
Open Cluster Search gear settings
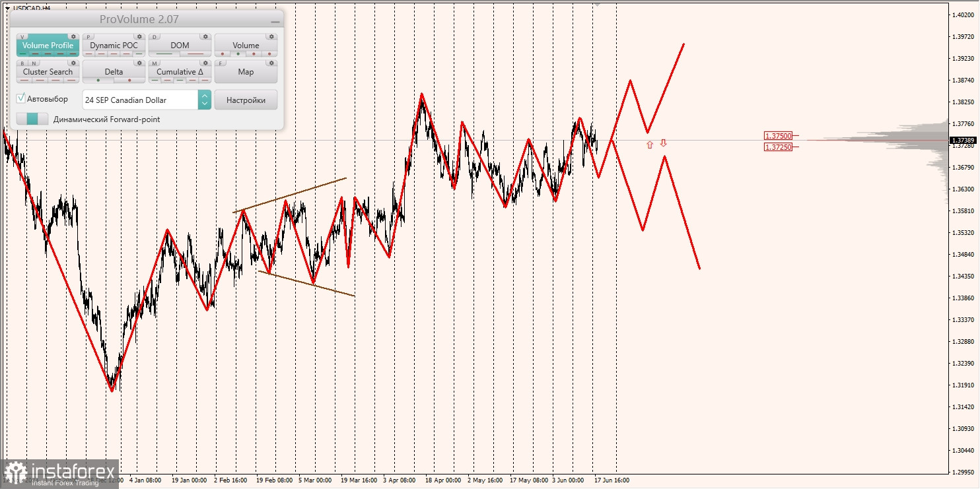point(73,63)
